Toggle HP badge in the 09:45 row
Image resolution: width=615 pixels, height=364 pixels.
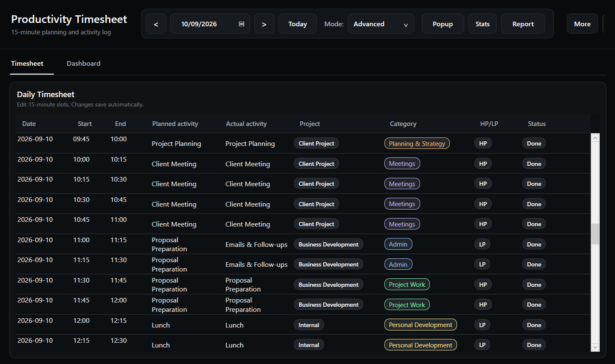(483, 143)
